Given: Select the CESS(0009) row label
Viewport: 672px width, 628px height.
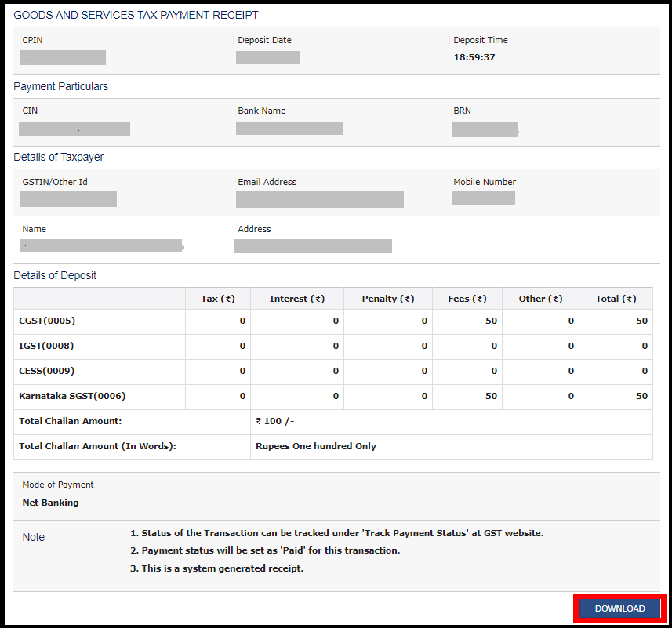Looking at the screenshot, I should click(x=47, y=371).
